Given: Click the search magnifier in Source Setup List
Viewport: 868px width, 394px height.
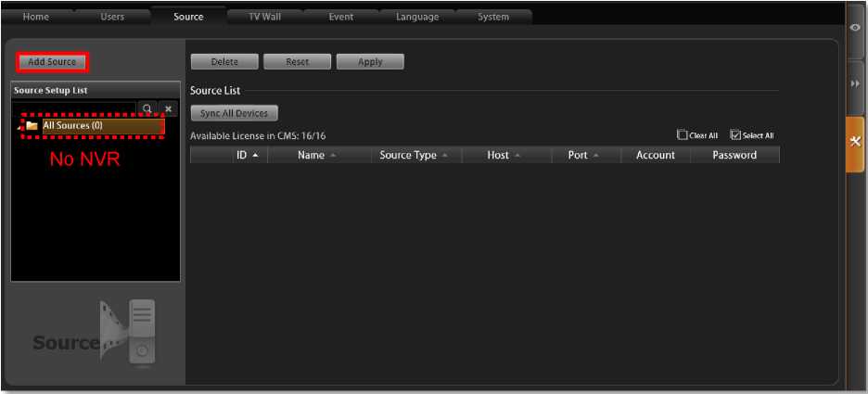Looking at the screenshot, I should coord(147,108).
